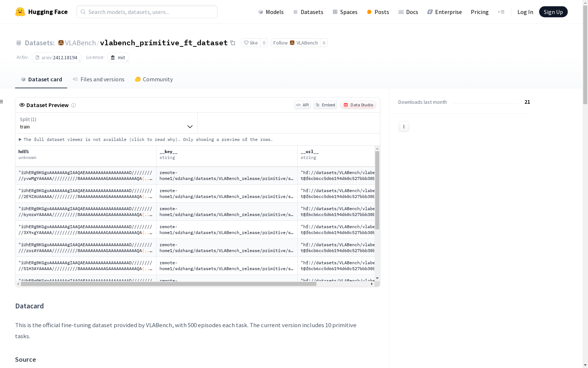Click the Hugging Face logo icon

coord(20,12)
